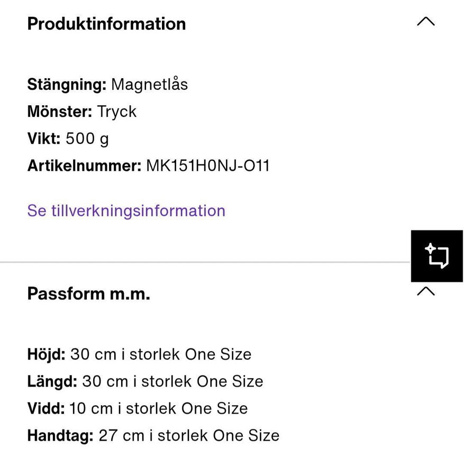The width and height of the screenshot is (464, 476).
Task: Open the Se tillverkningsinformation link
Action: pos(126,210)
